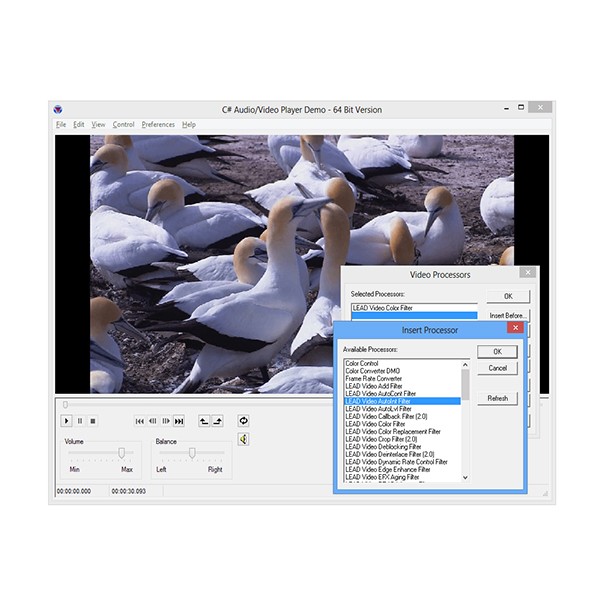The image size is (600, 600).
Task: Click the Balance slider thumb
Action: [x=192, y=453]
